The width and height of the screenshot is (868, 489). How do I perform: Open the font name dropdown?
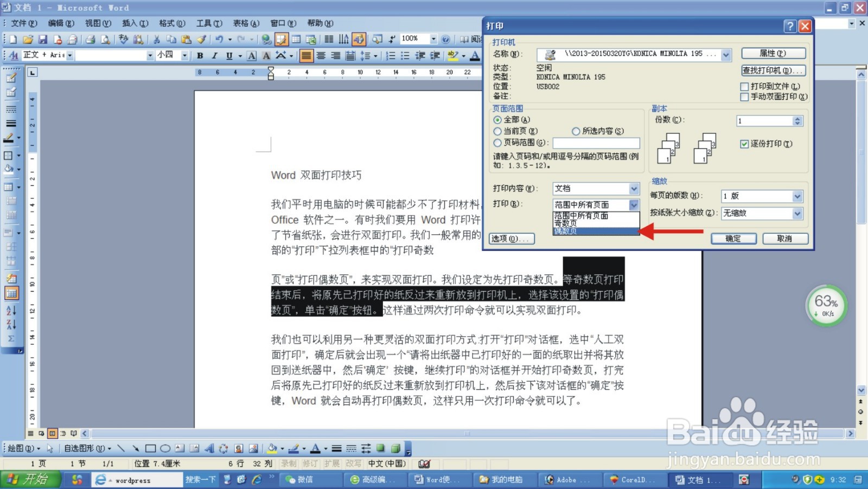click(x=150, y=55)
